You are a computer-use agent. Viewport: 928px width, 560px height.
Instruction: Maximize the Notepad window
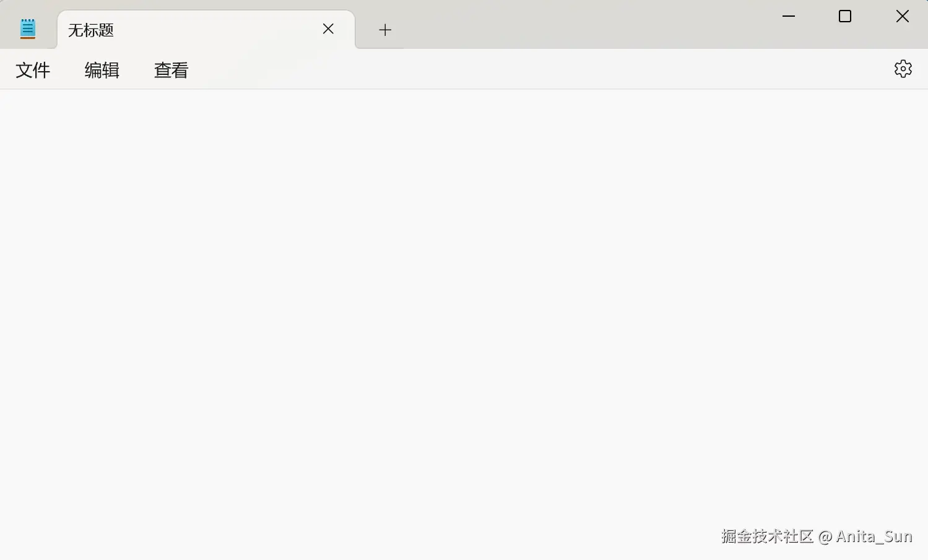845,17
